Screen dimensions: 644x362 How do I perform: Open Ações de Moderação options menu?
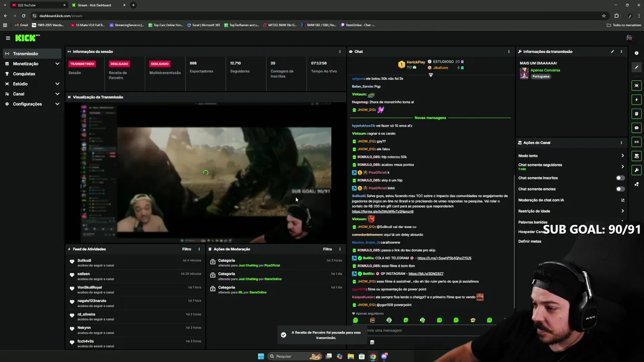[x=340, y=249]
